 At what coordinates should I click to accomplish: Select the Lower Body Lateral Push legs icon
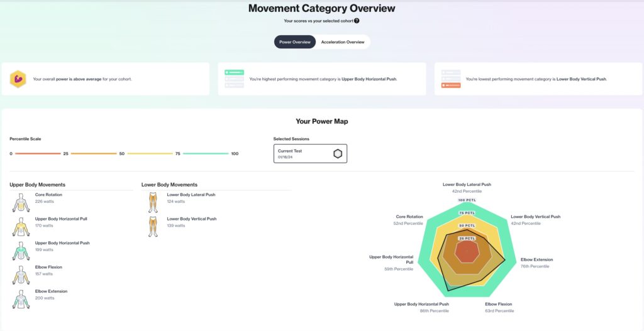coord(153,202)
